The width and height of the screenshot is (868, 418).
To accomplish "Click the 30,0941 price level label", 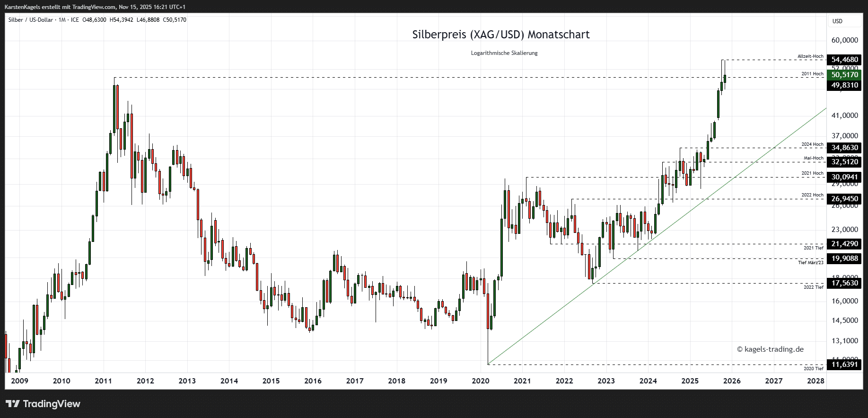I will pos(844,177).
